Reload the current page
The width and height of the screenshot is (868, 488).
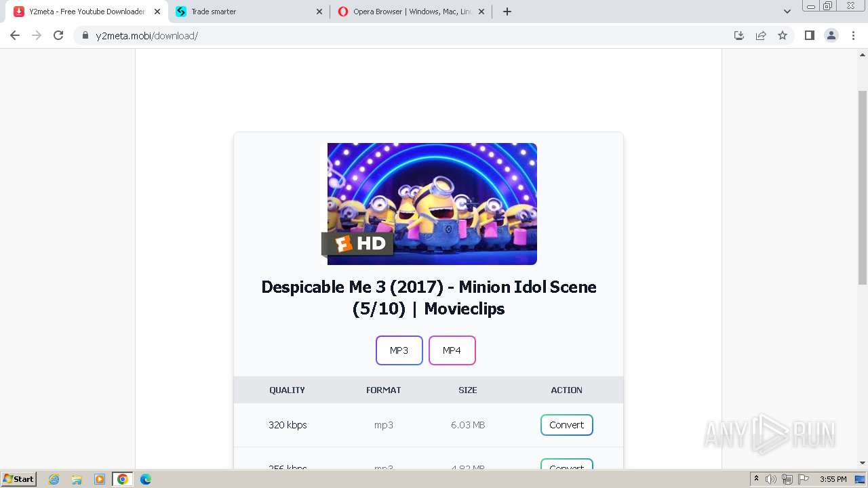pos(58,35)
